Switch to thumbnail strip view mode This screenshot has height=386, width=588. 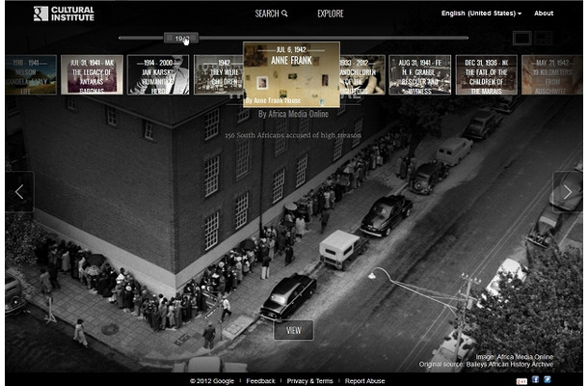[x=522, y=39]
